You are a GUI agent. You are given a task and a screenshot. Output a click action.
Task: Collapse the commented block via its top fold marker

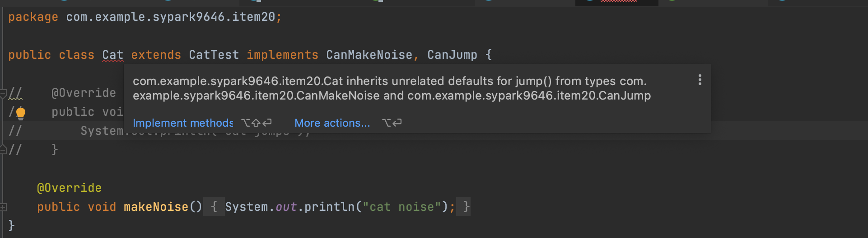3,93
